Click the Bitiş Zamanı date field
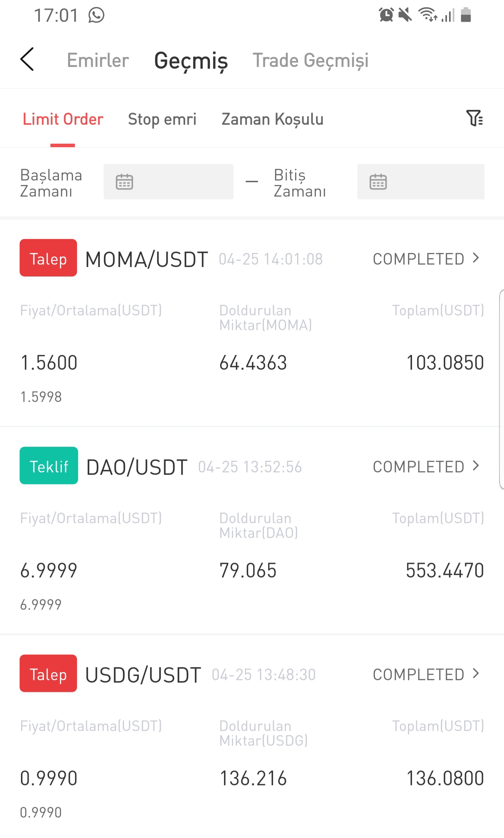 pos(421,182)
